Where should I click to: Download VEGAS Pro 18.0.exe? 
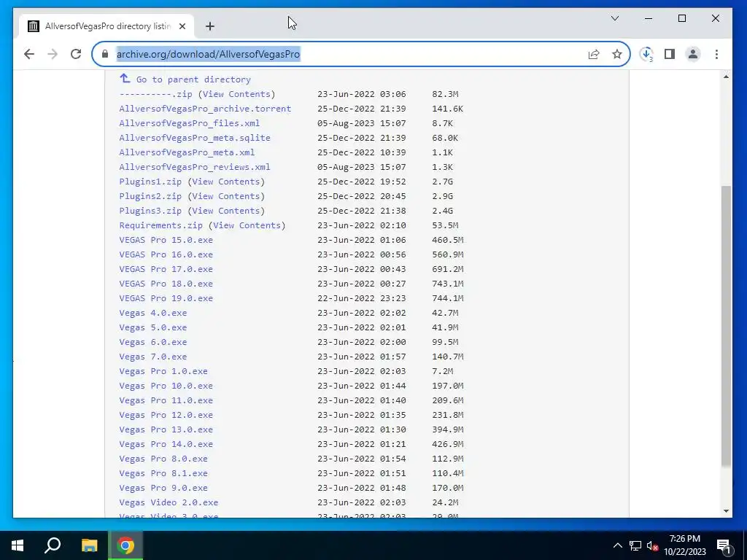pyautogui.click(x=166, y=284)
